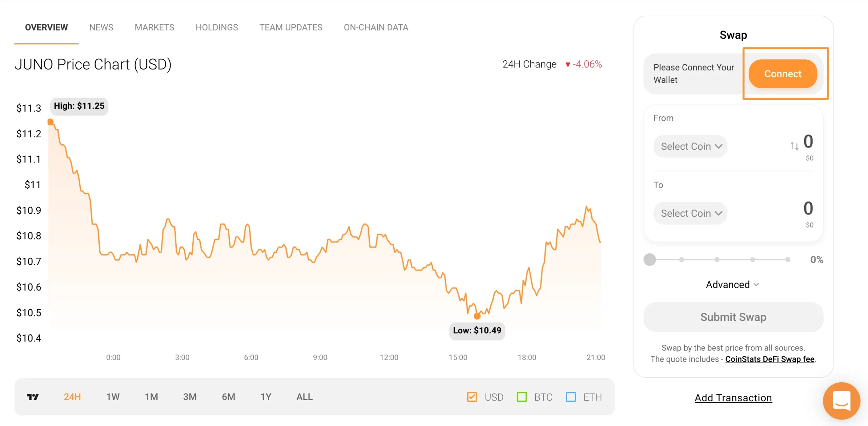Click the "High: $11.25" label

(79, 106)
